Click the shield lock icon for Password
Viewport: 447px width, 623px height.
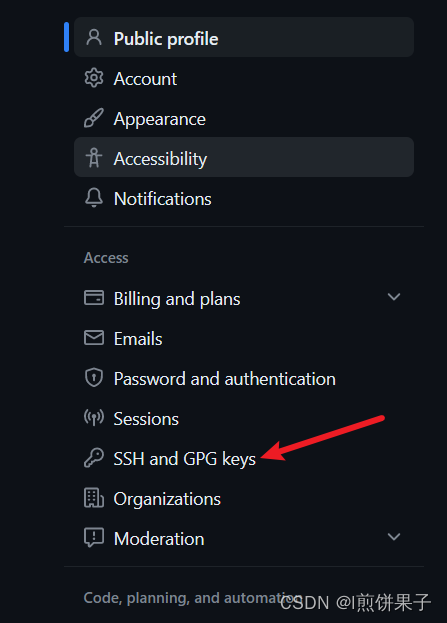coord(94,377)
